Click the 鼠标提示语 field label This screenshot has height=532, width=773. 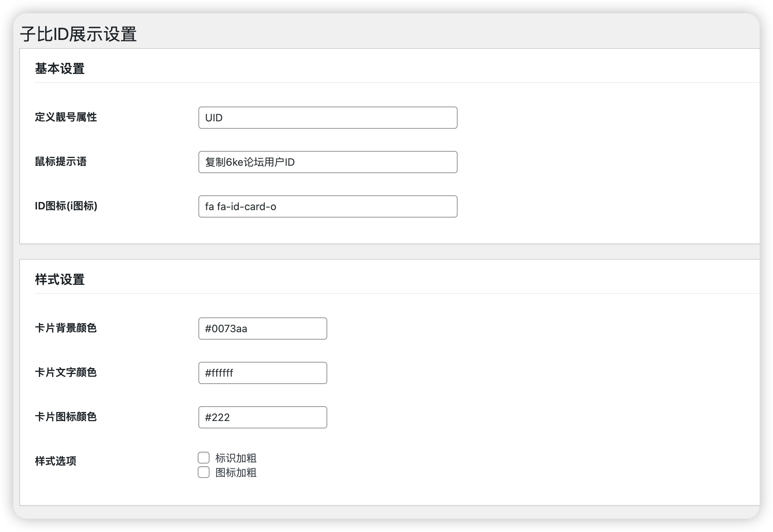tap(61, 162)
